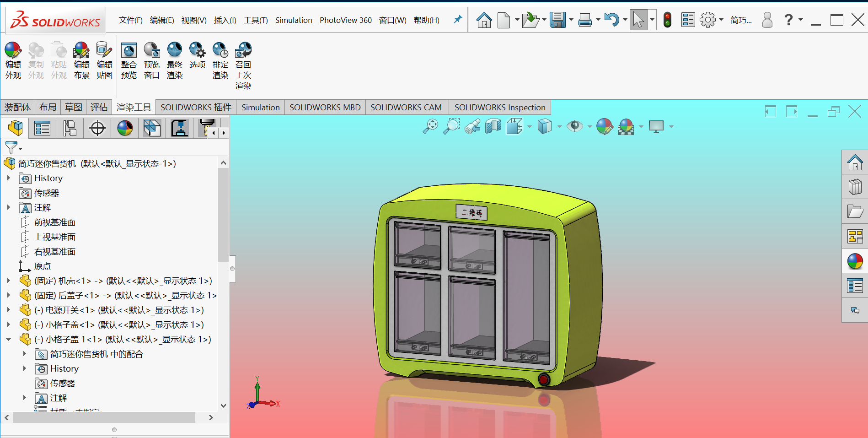Screen dimensions: 868x438
Task: Open the Preview Window (预览窗口) tool
Action: (x=152, y=60)
